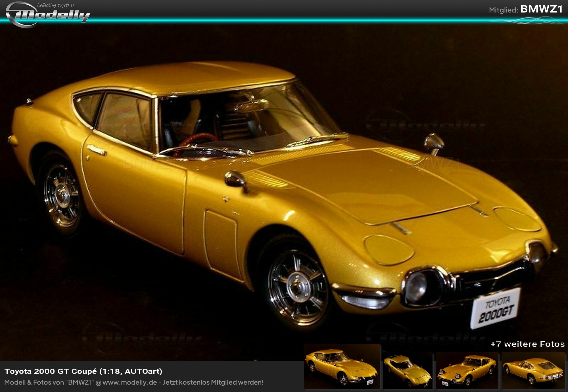Click '+7 weitere Fotos' link
The height and width of the screenshot is (392, 568).
tap(527, 344)
